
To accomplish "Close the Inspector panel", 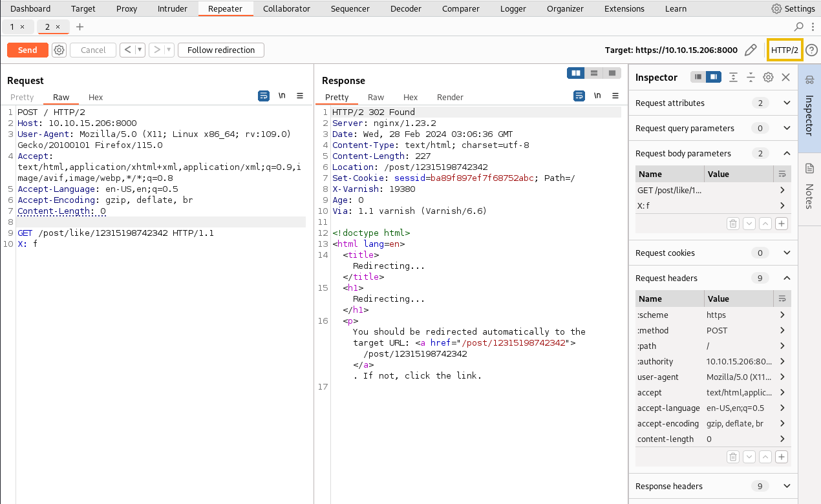I will point(785,77).
